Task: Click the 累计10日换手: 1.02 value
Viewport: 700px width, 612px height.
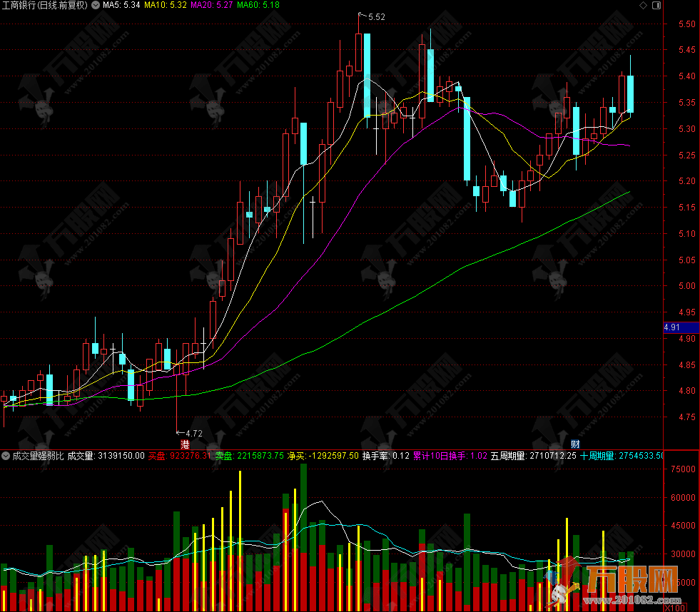Action: pyautogui.click(x=450, y=456)
